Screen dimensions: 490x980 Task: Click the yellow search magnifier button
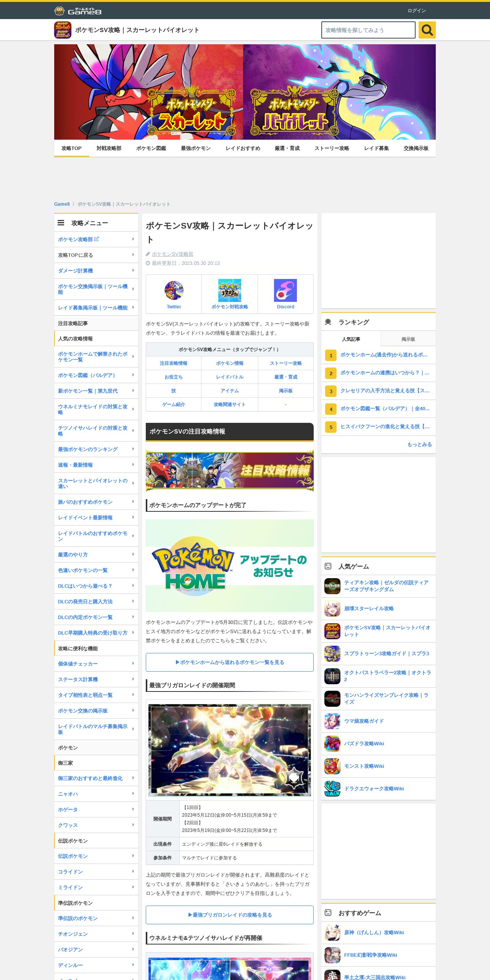pyautogui.click(x=427, y=30)
